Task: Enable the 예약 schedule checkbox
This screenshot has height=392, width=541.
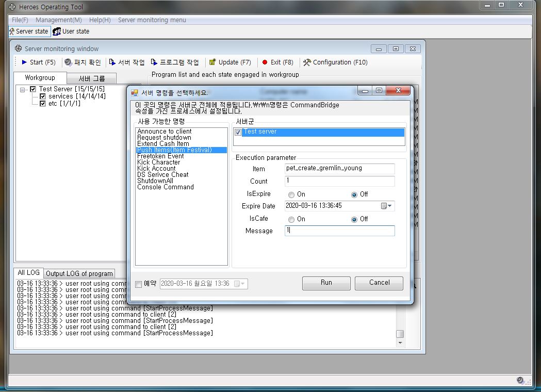Action: click(x=138, y=284)
